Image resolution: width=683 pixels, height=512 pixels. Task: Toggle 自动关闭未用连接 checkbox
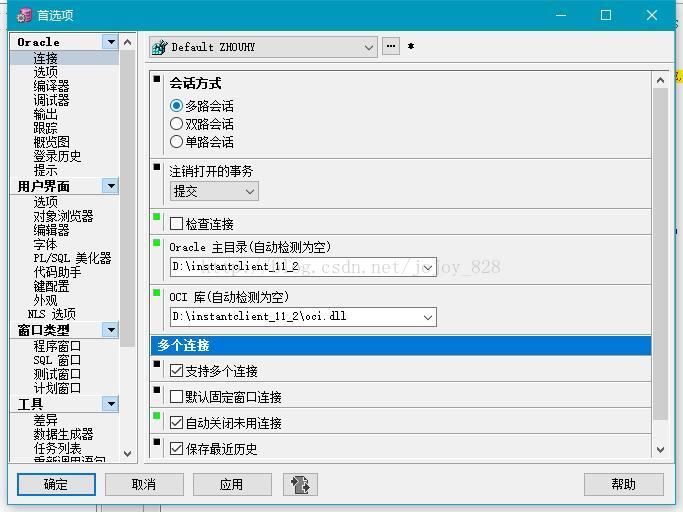click(176, 423)
